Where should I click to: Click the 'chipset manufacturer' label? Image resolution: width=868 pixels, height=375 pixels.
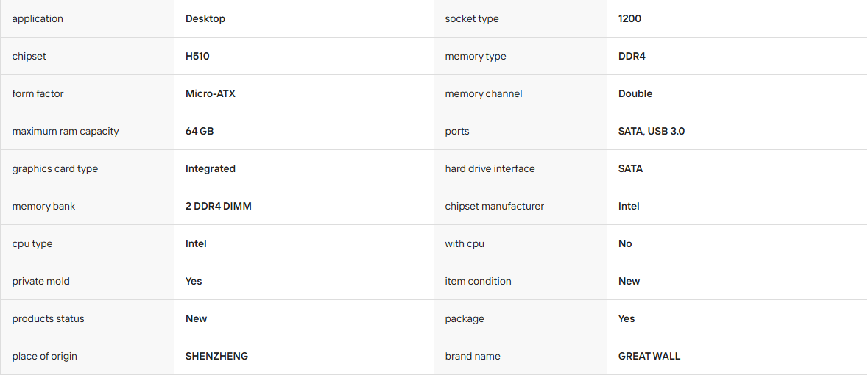pos(494,207)
